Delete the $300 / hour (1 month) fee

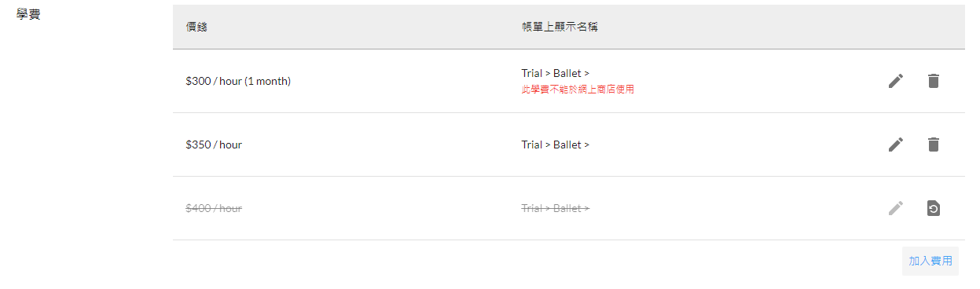tap(933, 81)
